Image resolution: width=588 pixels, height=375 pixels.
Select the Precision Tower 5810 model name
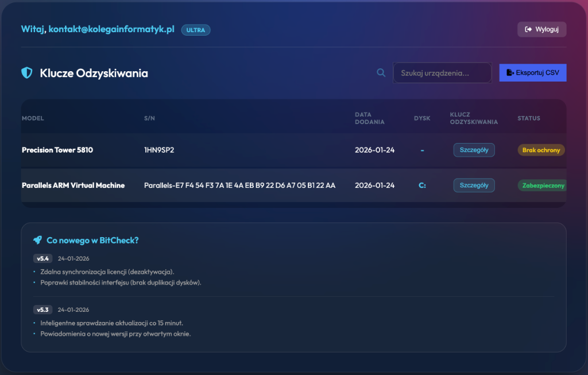coord(57,150)
